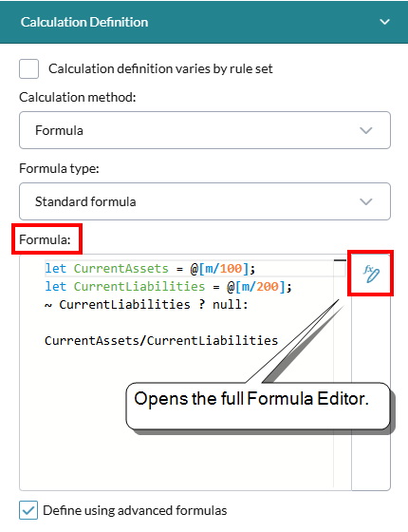
Task: Click the Calculation method: label
Action: (78, 97)
